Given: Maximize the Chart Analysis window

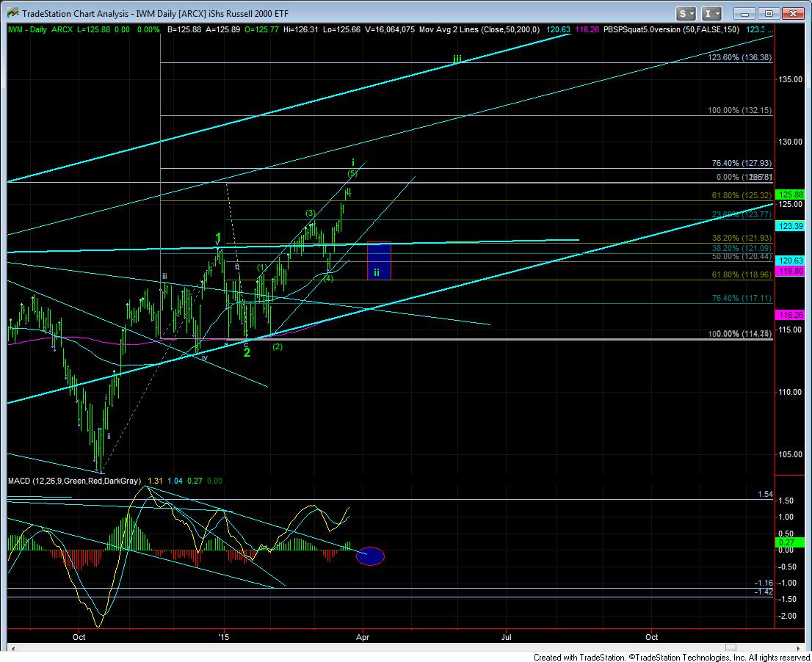Looking at the screenshot, I should (769, 14).
